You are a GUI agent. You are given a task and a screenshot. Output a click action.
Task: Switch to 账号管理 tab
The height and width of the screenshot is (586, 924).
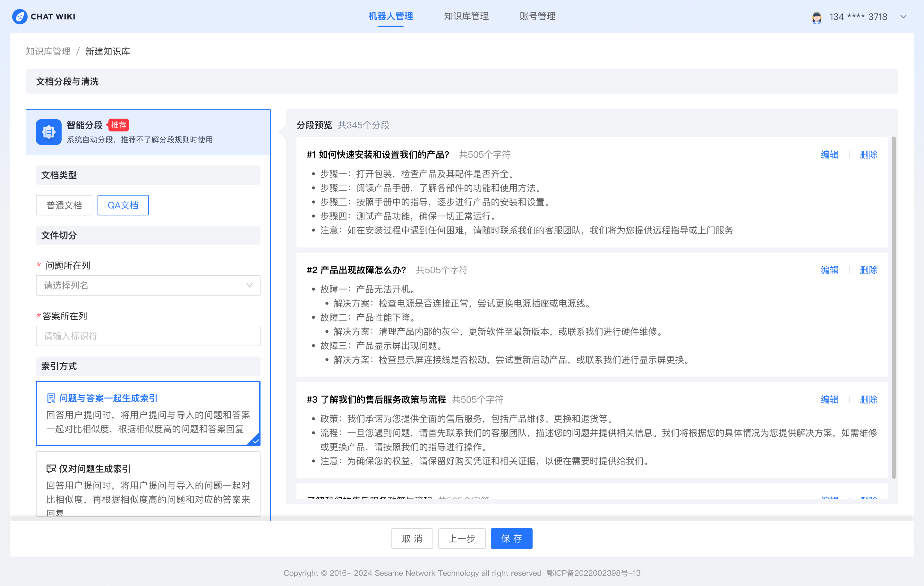[538, 16]
